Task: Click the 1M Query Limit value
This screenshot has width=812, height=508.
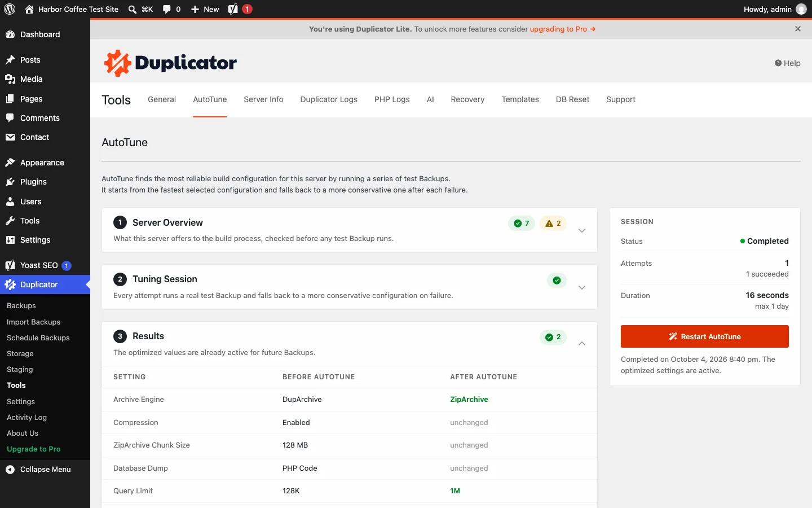Action: (455, 491)
